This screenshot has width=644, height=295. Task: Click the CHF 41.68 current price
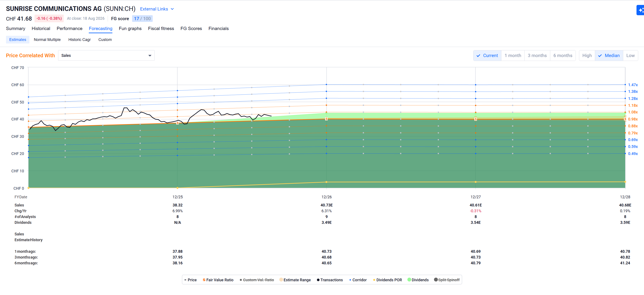(19, 18)
